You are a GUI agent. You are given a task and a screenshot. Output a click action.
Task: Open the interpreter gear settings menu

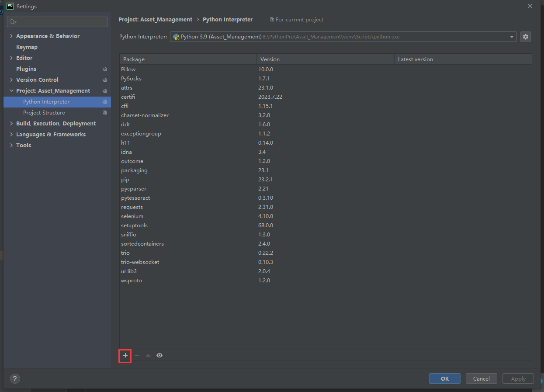(x=526, y=37)
